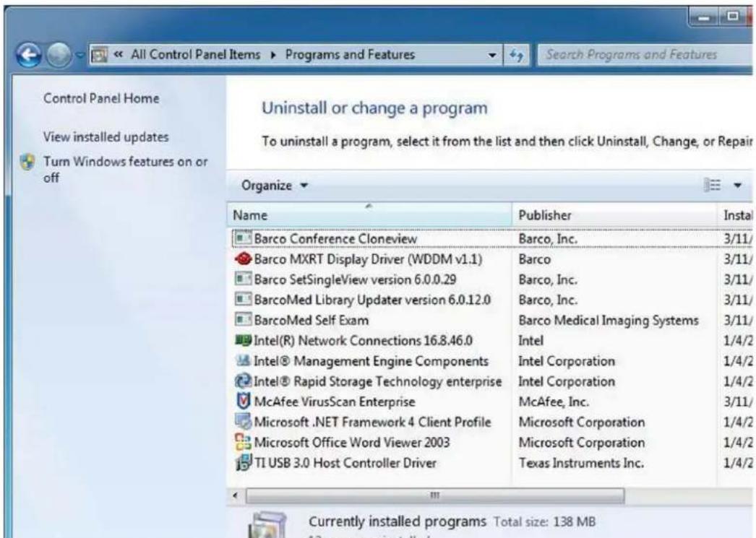Image resolution: width=756 pixels, height=538 pixels.
Task: Expand breadcrumb arrow after All Control Panel Items
Action: (273, 55)
